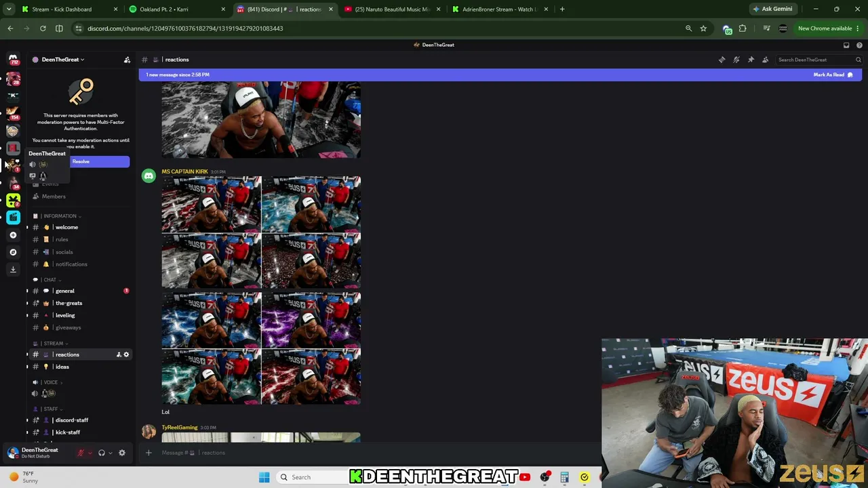Click Ask Gemini button
Screen dimensions: 868x488
point(772,9)
